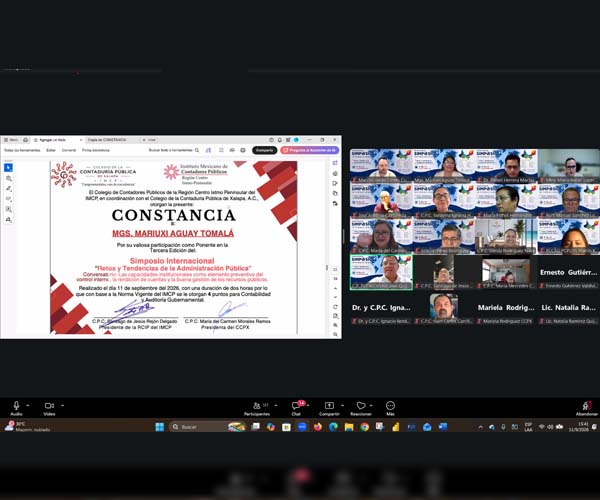Image resolution: width=600 pixels, height=500 pixels.
Task: Click the Acrobat vertical scrollbar thumb
Action: [x=327, y=267]
